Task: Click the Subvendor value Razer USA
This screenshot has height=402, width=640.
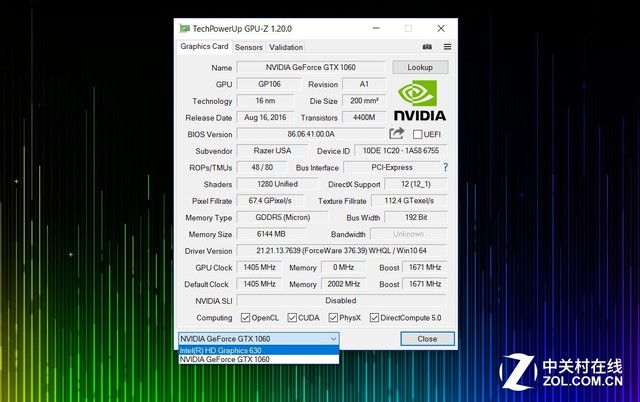Action: point(272,151)
